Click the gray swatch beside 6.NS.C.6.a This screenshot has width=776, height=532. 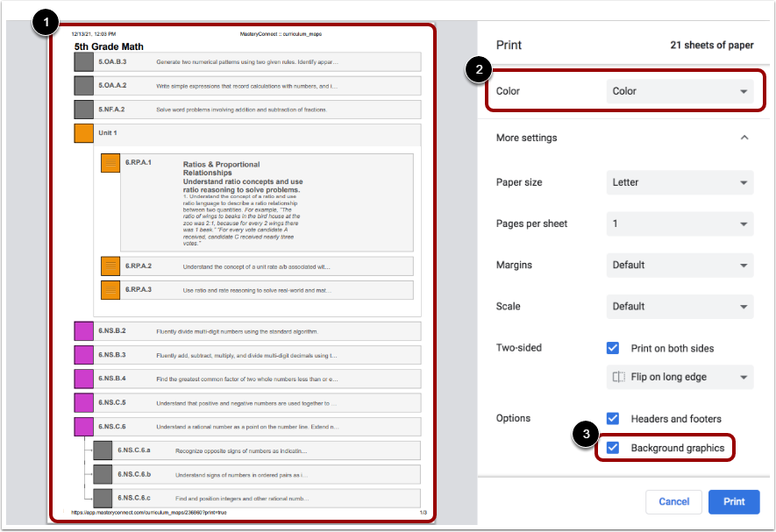coord(103,450)
